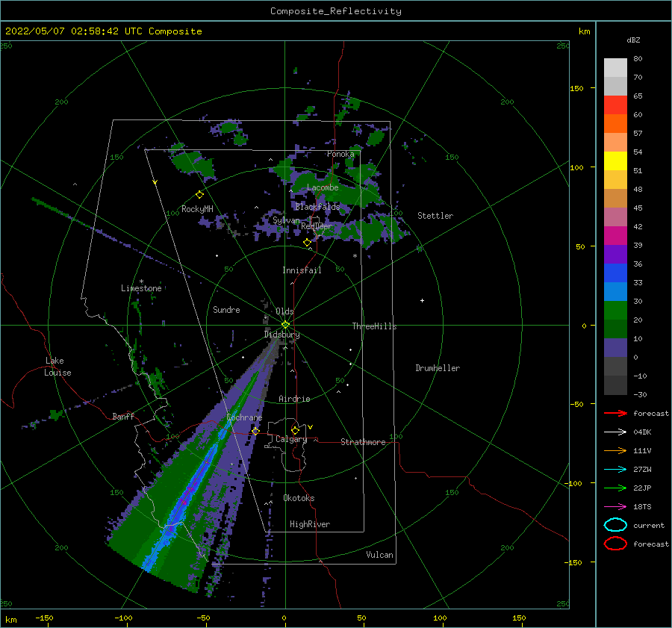
Task: Select the yellow 51-54 dBZ color swatch
Action: click(615, 161)
